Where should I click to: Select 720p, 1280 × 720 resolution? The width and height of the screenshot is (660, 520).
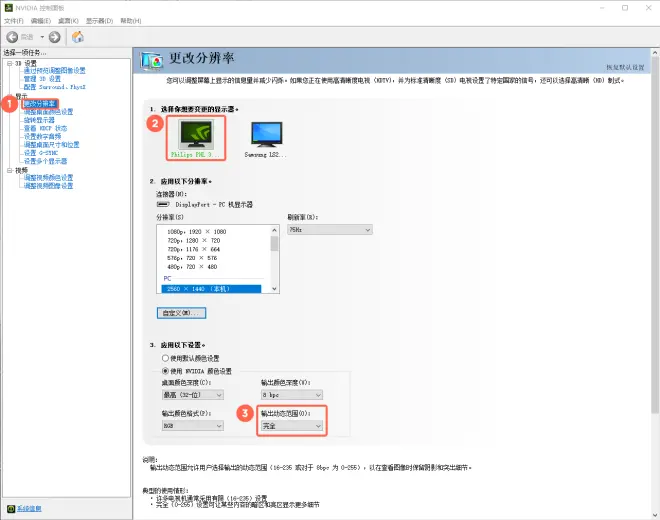194,240
